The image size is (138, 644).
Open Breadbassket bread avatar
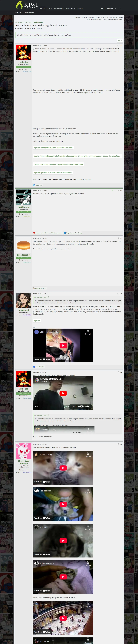click(x=24, y=245)
